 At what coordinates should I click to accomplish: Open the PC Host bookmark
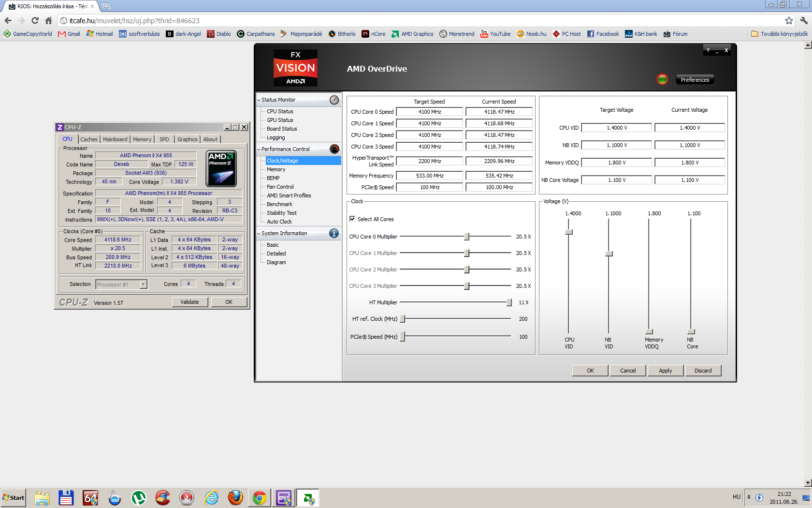click(566, 34)
